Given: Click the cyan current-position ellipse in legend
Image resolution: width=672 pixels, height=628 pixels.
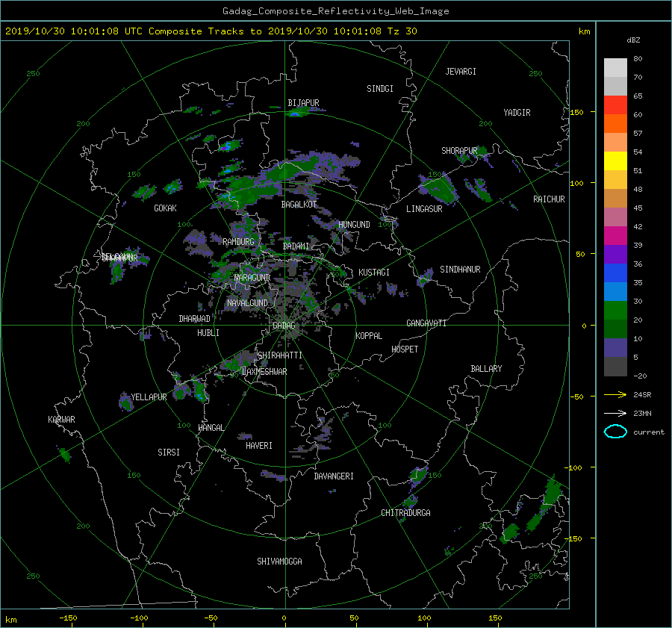Looking at the screenshot, I should tap(615, 432).
